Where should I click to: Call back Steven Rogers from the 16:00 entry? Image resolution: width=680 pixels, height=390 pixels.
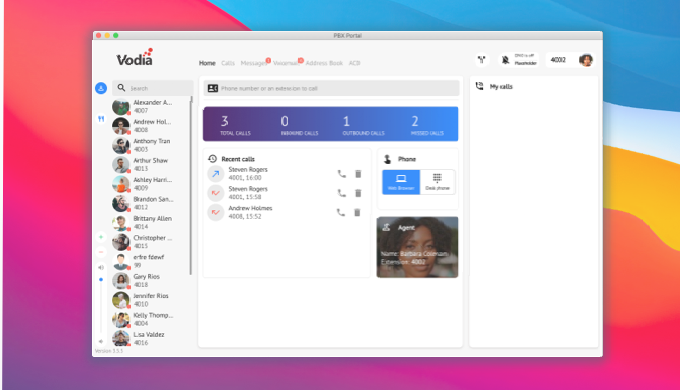(x=342, y=174)
